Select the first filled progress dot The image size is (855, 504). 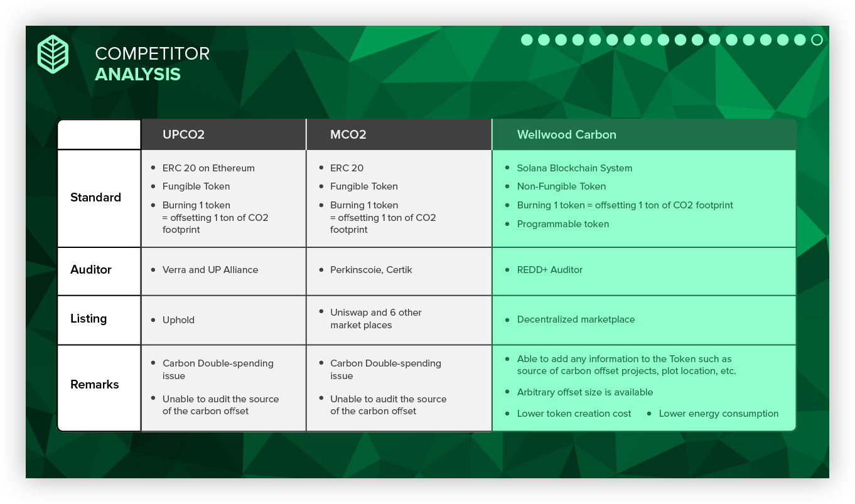pos(527,40)
